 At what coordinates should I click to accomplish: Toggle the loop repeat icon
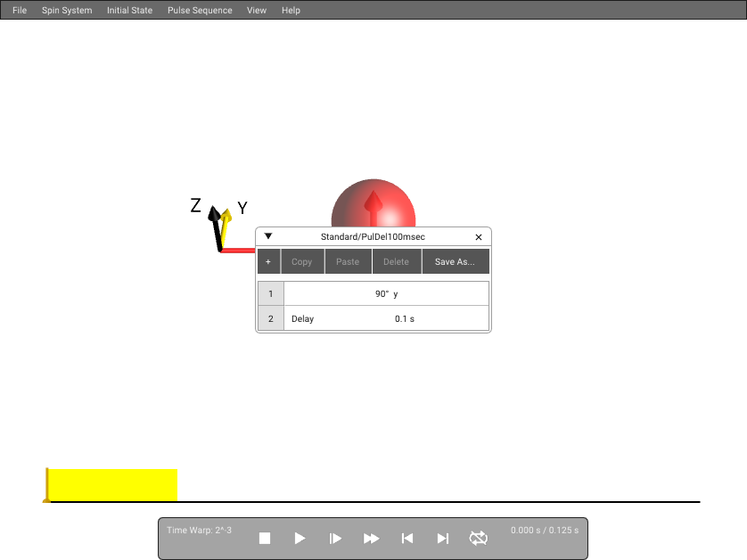(x=479, y=538)
